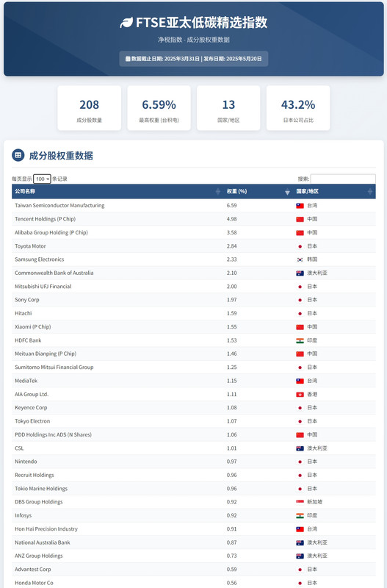Screen dimensions: 387x588
Task: Select Samsung Electronics company name
Action: point(40,259)
